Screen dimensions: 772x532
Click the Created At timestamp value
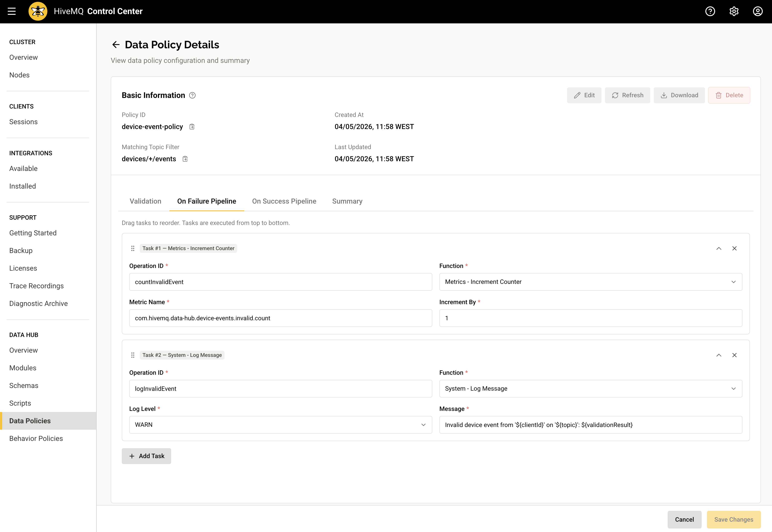374,127
